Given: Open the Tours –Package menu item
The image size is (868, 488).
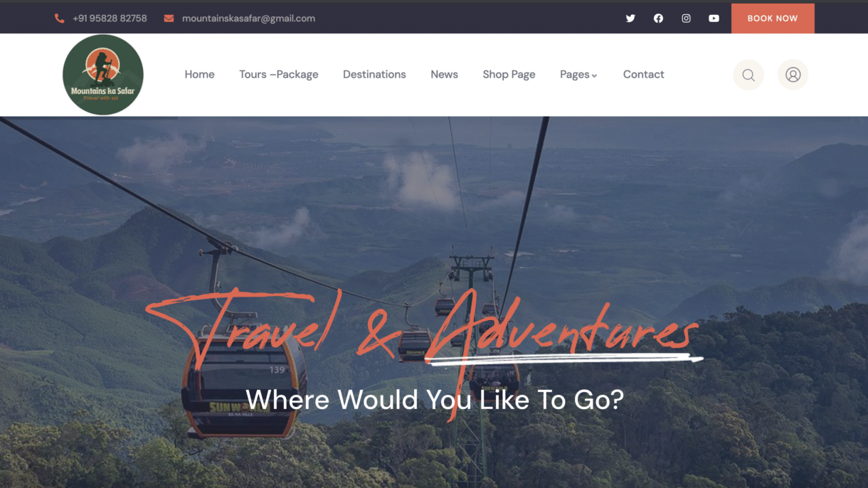Looking at the screenshot, I should [279, 75].
